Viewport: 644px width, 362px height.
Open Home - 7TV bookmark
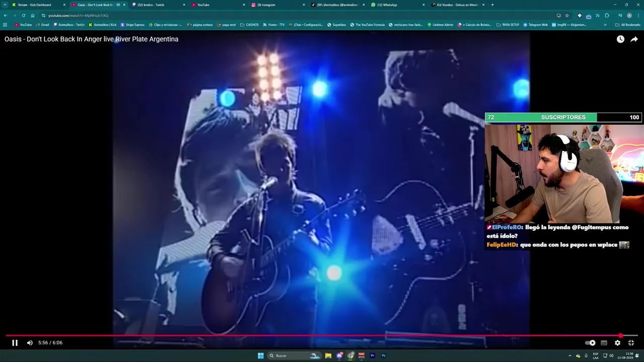point(273,25)
